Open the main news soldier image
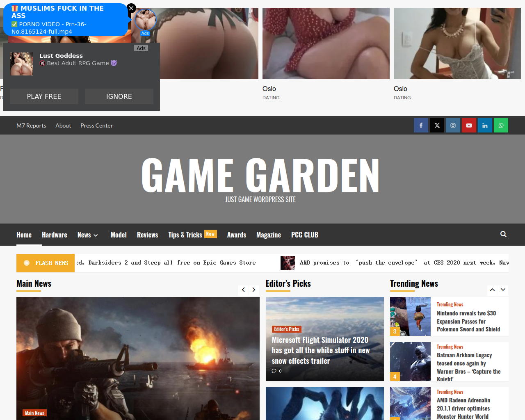Viewport: 525px width, 420px height. pos(138,358)
